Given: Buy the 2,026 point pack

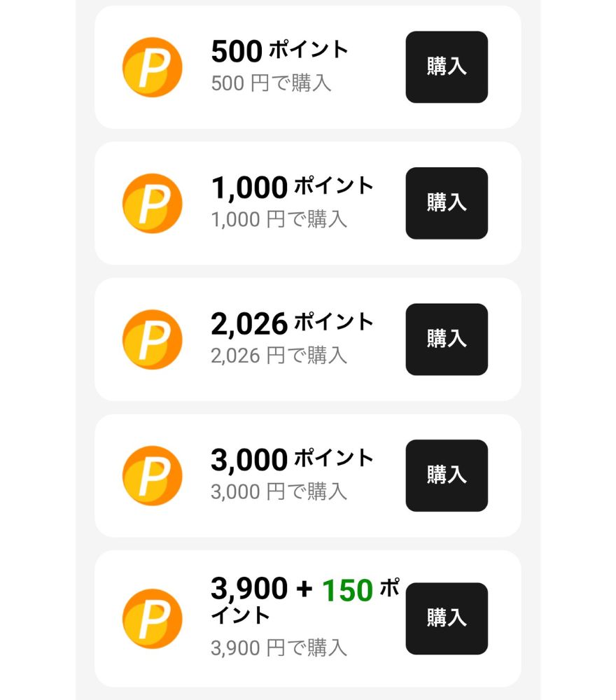Looking at the screenshot, I should [x=447, y=339].
